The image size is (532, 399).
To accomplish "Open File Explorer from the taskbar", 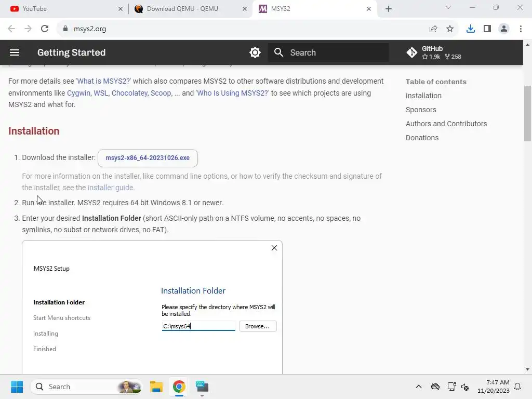I will [156, 387].
